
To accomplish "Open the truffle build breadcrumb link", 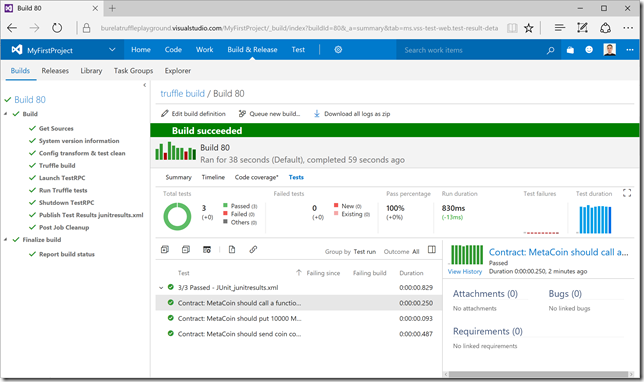I will coord(182,94).
